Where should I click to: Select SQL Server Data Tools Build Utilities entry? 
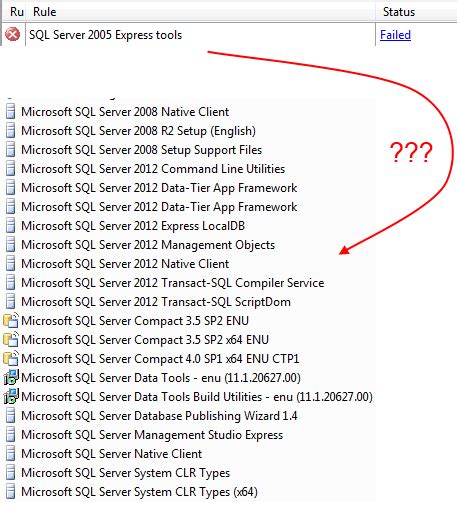point(197,396)
